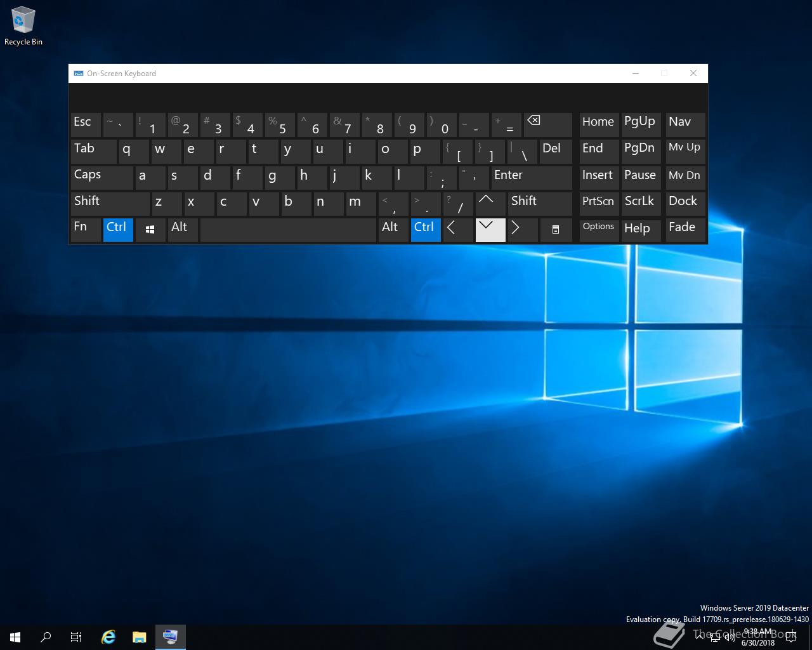Click the On-Screen Keyboard prediction bar

[x=388, y=98]
